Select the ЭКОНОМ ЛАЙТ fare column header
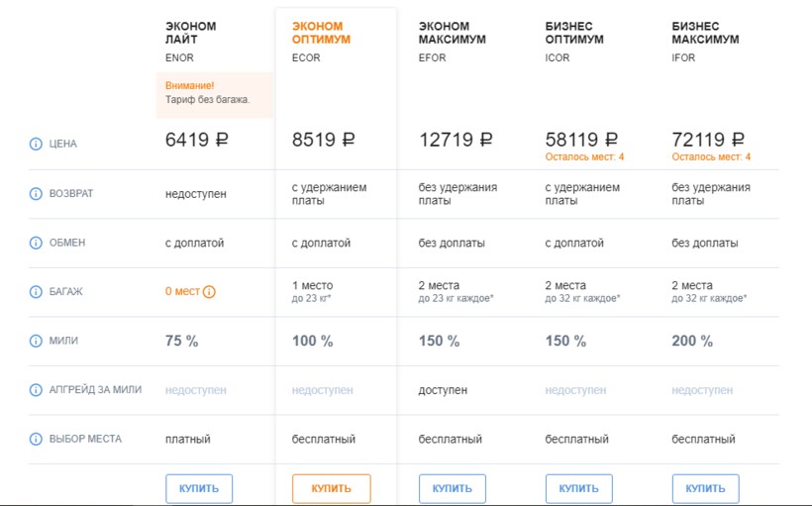The image size is (812, 506). tap(190, 33)
